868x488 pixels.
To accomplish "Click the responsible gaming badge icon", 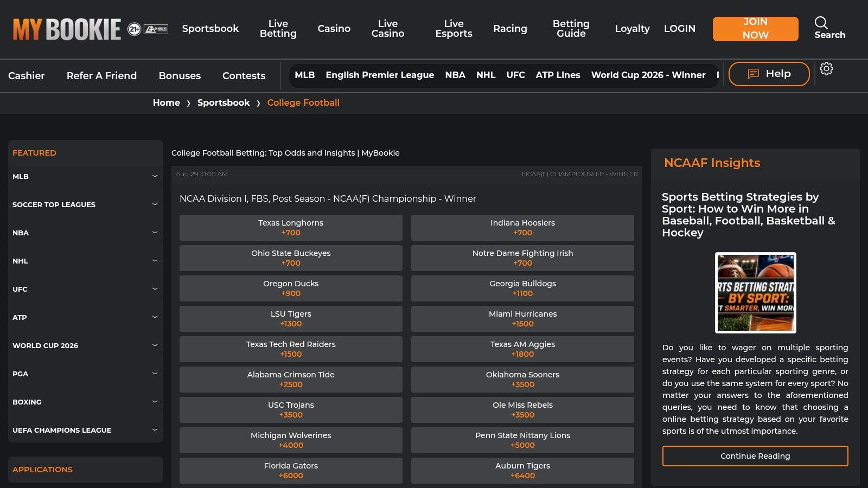I will 156,29.
